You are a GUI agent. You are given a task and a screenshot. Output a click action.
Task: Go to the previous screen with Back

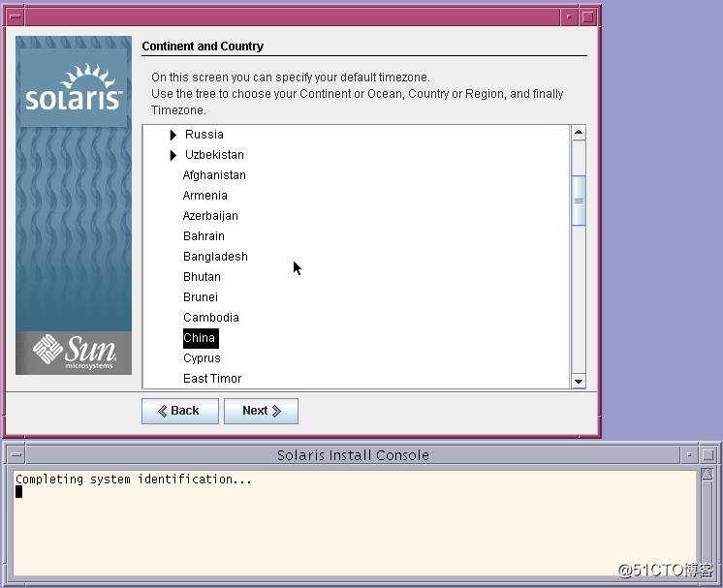click(x=180, y=411)
